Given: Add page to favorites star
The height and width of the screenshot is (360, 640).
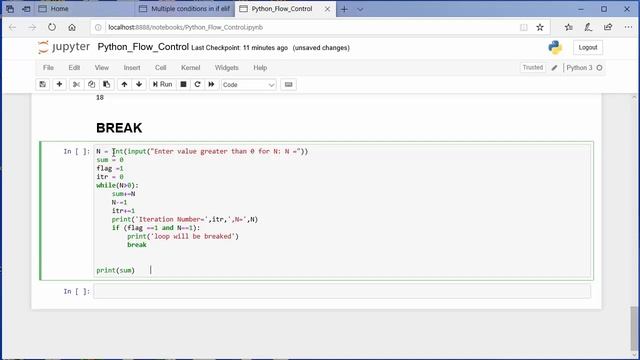Looking at the screenshot, I should [x=540, y=27].
